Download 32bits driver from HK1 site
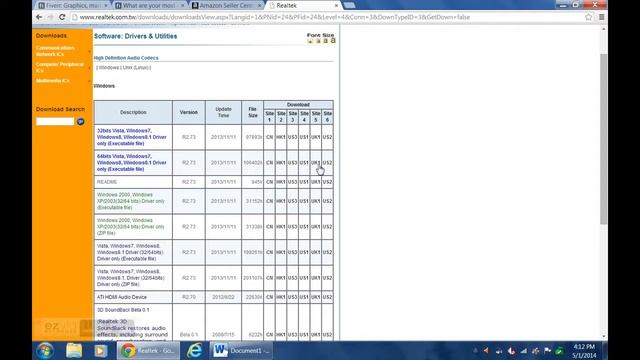Screen dimensions: 640x360 (x=281, y=137)
